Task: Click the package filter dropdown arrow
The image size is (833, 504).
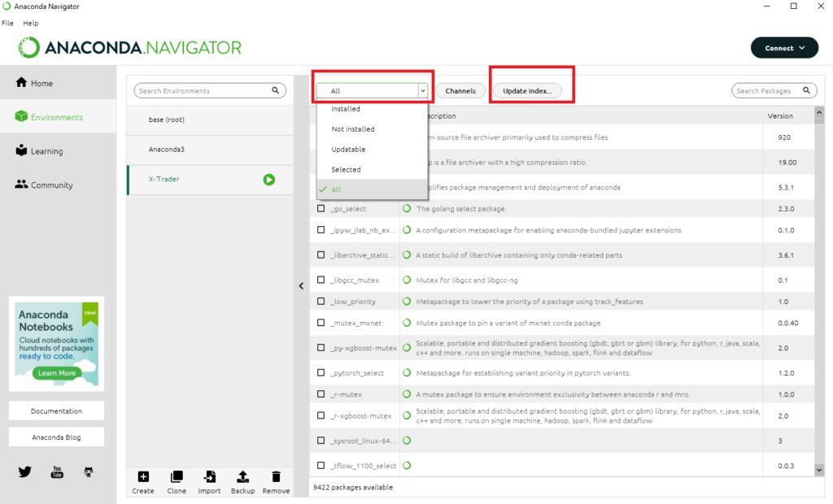Action: click(x=423, y=91)
